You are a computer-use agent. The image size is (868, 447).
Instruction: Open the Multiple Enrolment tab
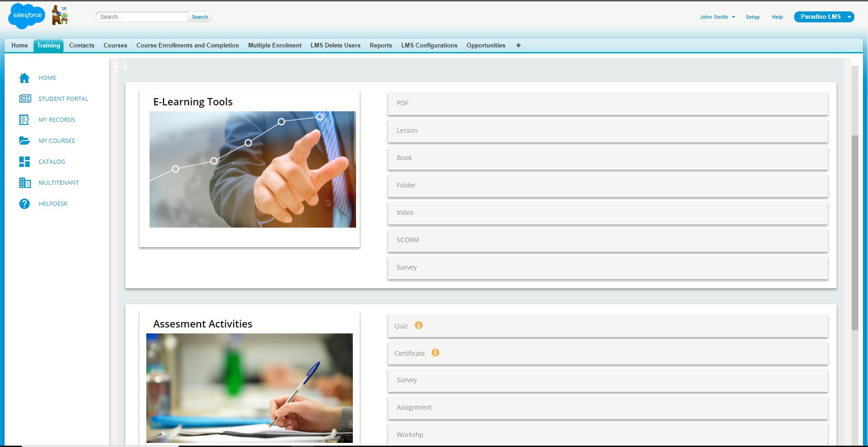click(x=275, y=45)
